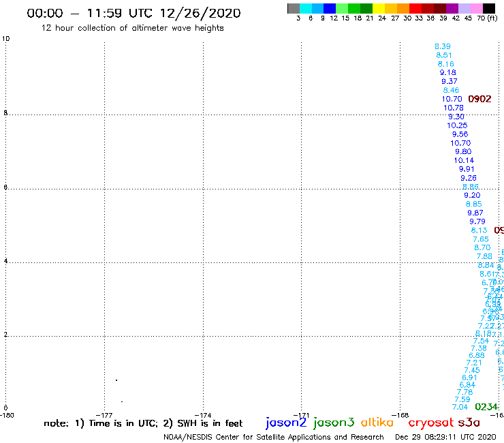Image resolution: width=504 pixels, height=443 pixels.
Task: Click the wave height value '8.16'
Action: pos(446,63)
